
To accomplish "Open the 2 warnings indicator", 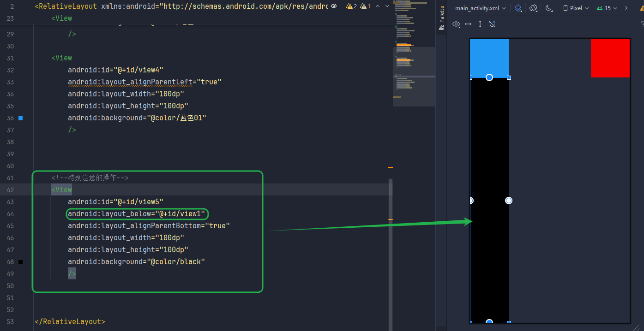I will (x=351, y=6).
